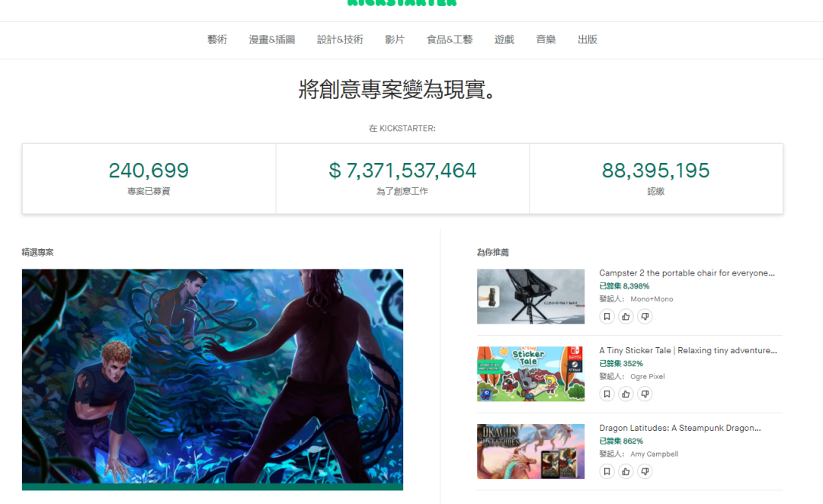This screenshot has height=504, width=823.
Task: Bookmark the A Tiny Sticker Tale project
Action: [x=606, y=393]
